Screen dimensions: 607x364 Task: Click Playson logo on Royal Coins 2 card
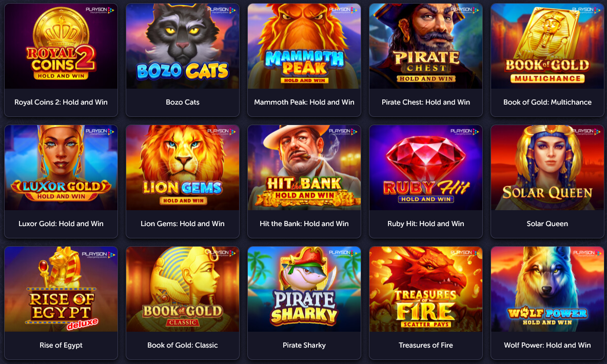(100, 10)
